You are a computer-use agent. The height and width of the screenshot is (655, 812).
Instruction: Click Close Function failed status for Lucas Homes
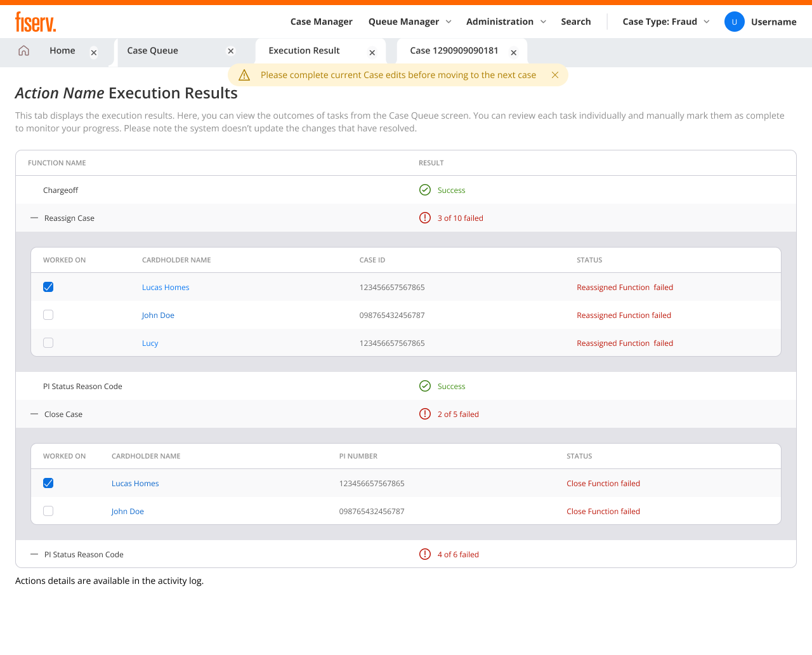click(603, 483)
